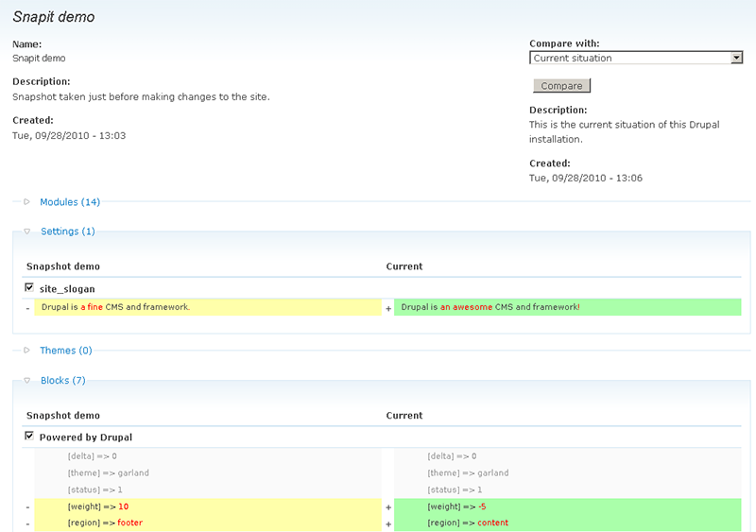This screenshot has height=532, width=756.
Task: Click the plus marker beside the new site slogan
Action: click(x=387, y=308)
